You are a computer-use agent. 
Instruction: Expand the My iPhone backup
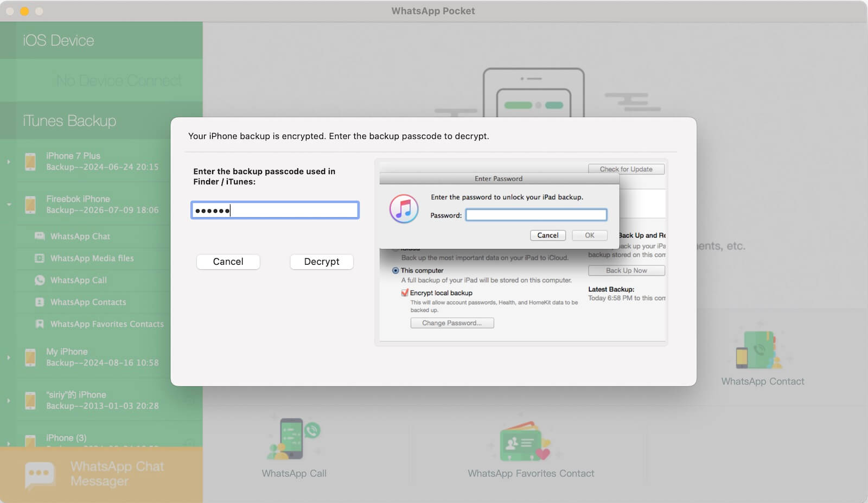(9, 358)
